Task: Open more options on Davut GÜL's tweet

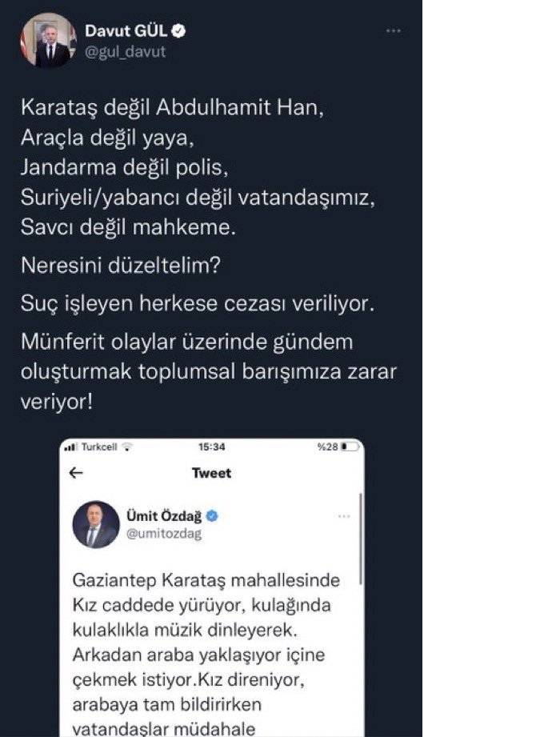Action: coord(394,31)
